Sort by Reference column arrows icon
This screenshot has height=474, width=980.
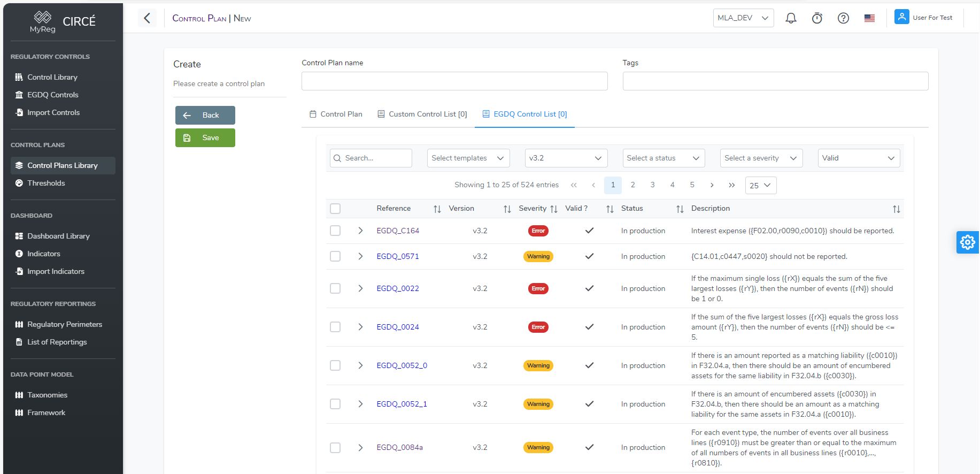coord(437,209)
